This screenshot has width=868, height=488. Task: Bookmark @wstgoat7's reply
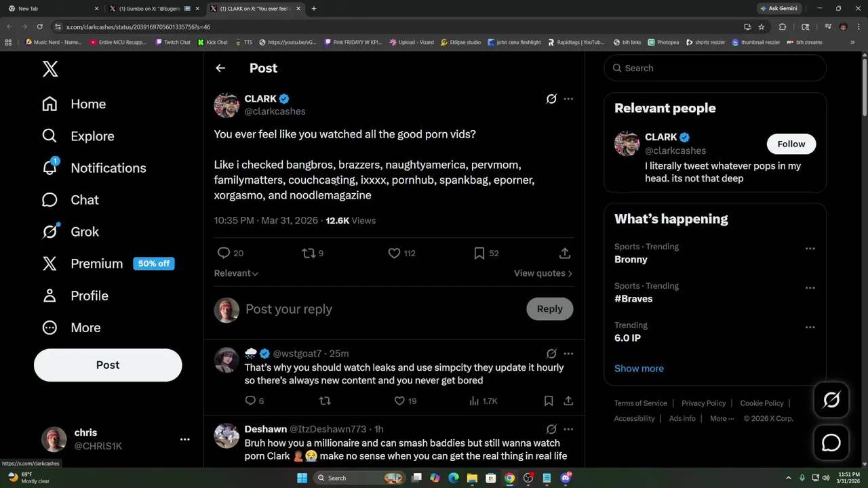pyautogui.click(x=549, y=401)
